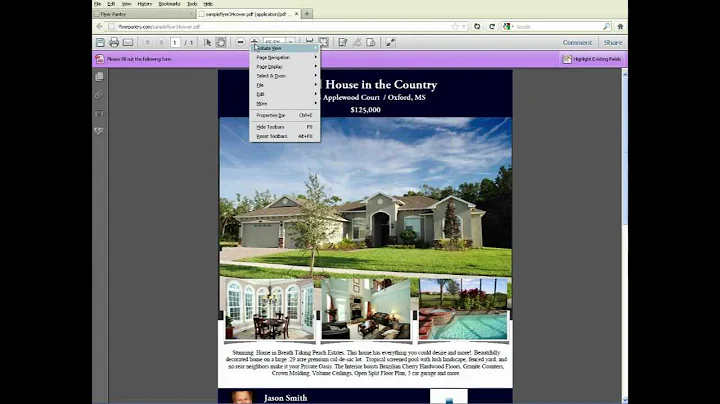Expand the Select & Zoom submenu
Viewport: 720px width, 404px height.
pos(285,76)
